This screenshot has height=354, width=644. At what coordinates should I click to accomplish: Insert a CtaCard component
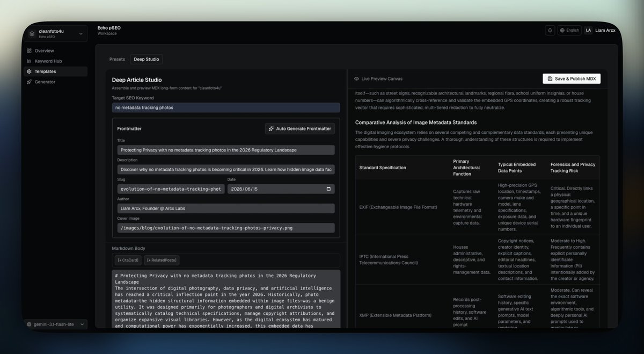128,260
